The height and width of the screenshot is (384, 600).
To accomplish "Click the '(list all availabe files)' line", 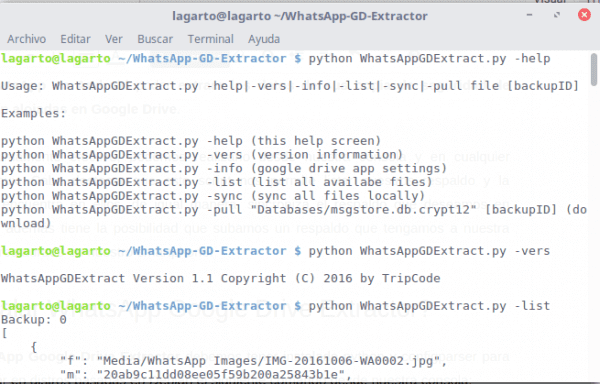I will 217,182.
